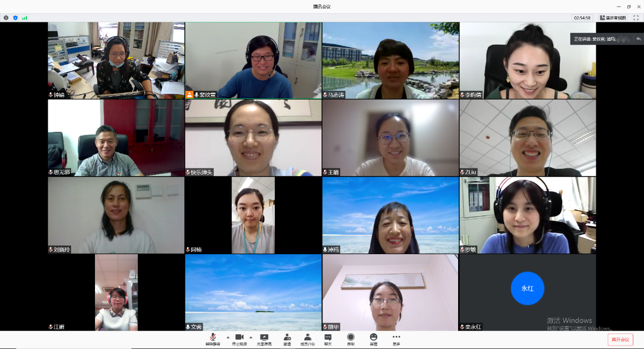Open the chat panel (聊天)

(x=328, y=339)
